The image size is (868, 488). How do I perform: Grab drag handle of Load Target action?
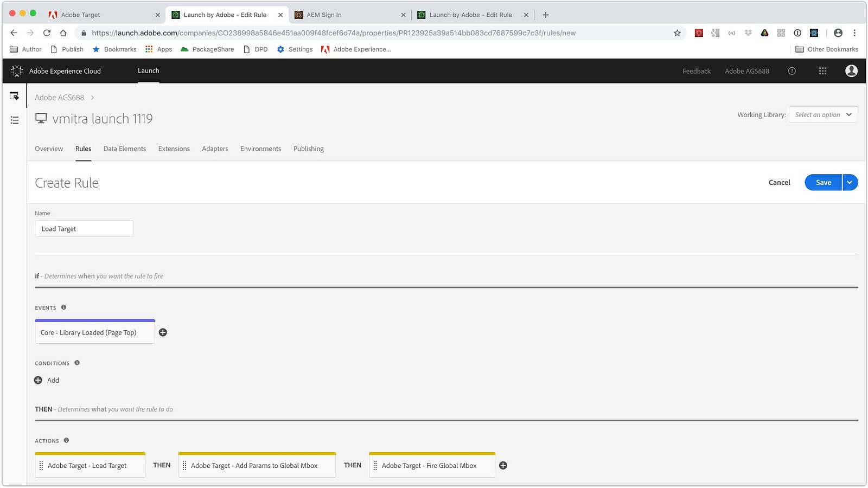click(x=41, y=465)
